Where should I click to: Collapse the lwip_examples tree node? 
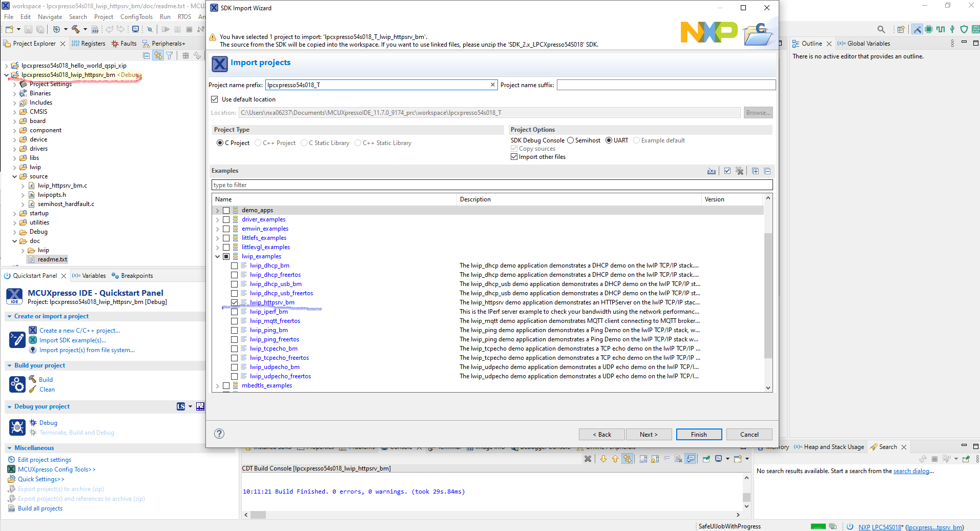(218, 256)
